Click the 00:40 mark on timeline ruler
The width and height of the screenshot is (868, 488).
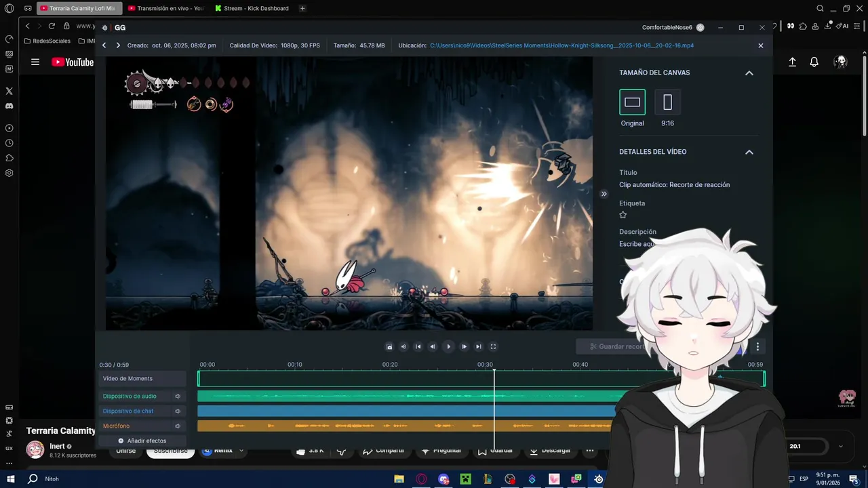(x=580, y=365)
